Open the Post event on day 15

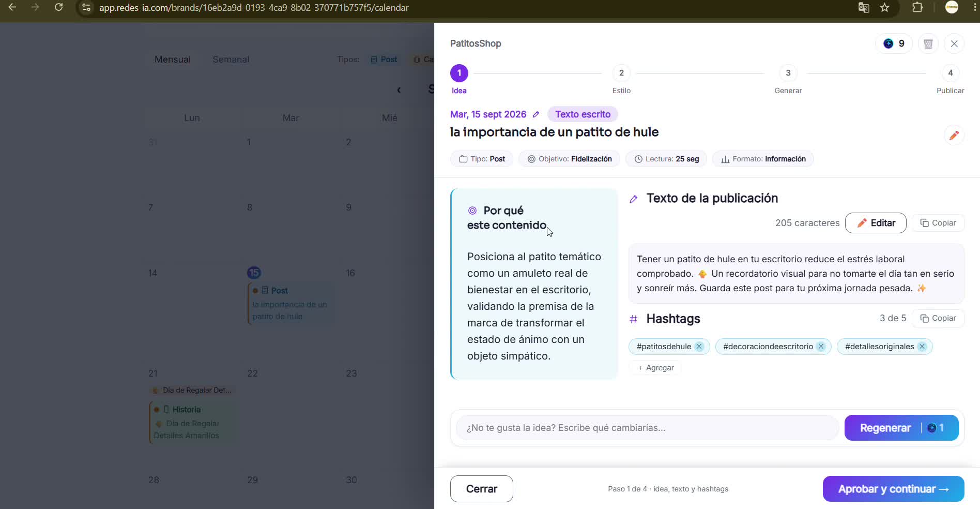click(290, 303)
